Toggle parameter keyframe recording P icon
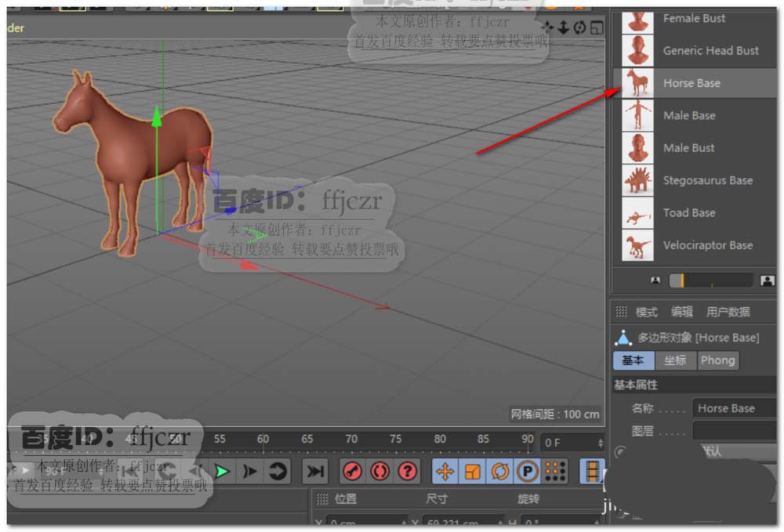The height and width of the screenshot is (532, 784). (527, 471)
